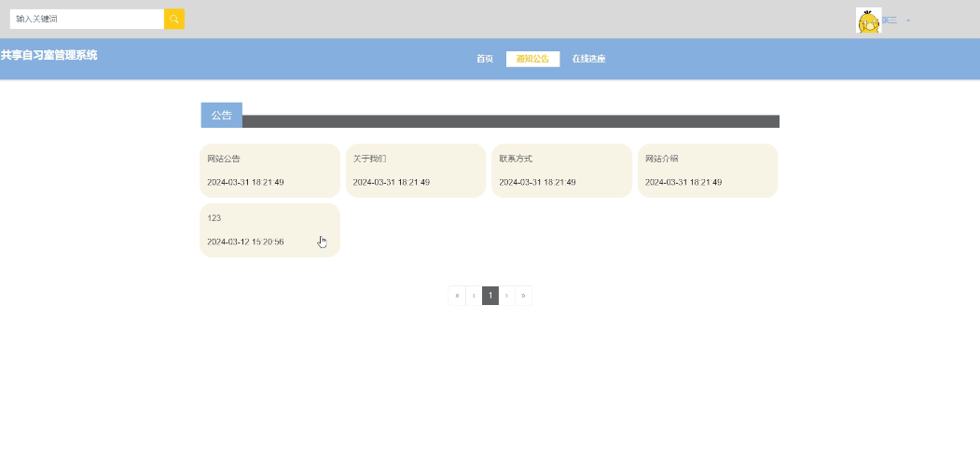Click the 张三 username text
This screenshot has height=458, width=980.
[x=889, y=21]
